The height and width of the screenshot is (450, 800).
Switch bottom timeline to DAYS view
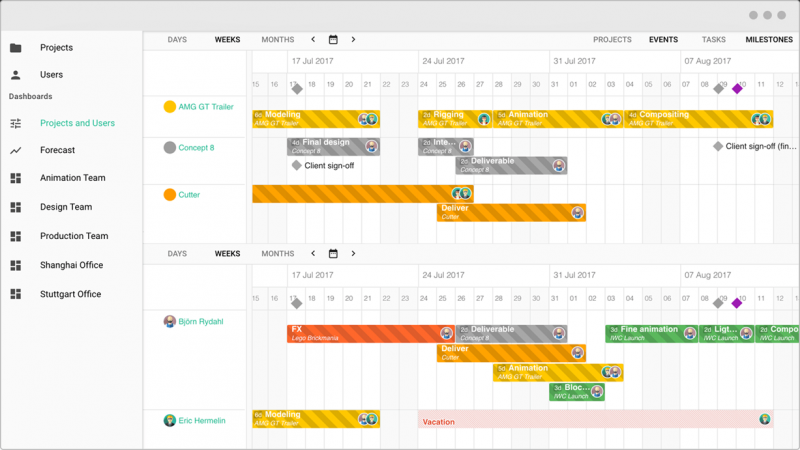(x=177, y=254)
